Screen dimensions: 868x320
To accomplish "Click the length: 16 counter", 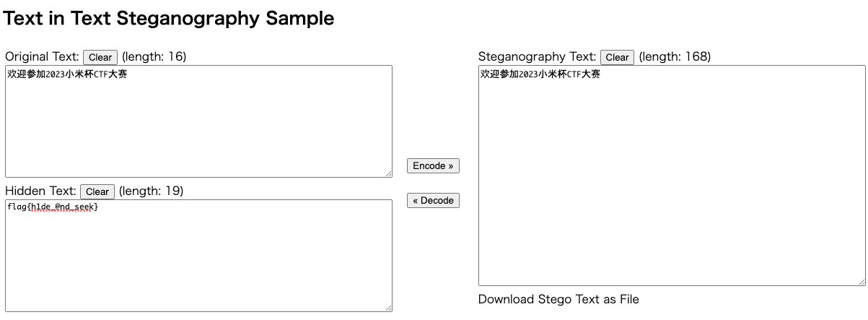I will point(154,56).
